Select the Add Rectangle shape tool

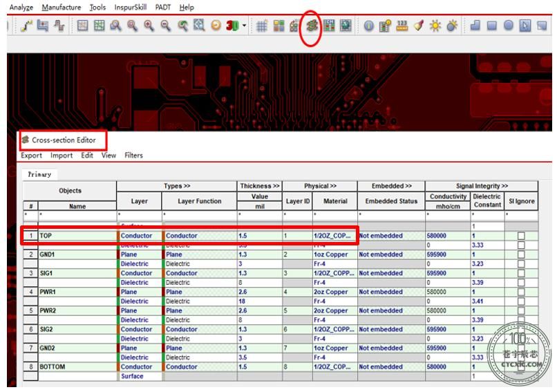[x=492, y=26]
